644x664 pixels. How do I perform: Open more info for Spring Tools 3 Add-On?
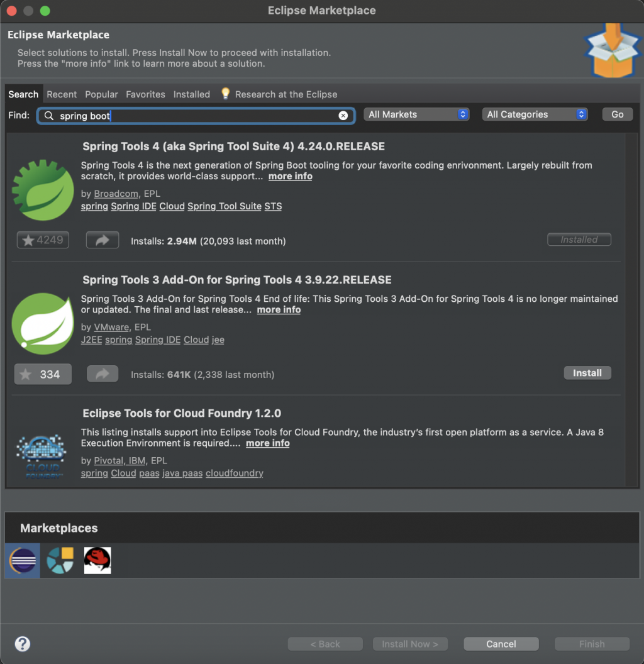279,309
